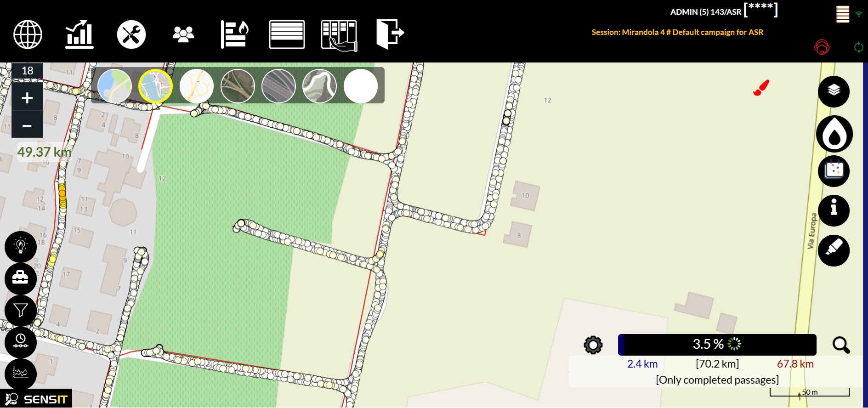Screen dimensions: 868x408
Task: Open the information button
Action: pyautogui.click(x=834, y=210)
